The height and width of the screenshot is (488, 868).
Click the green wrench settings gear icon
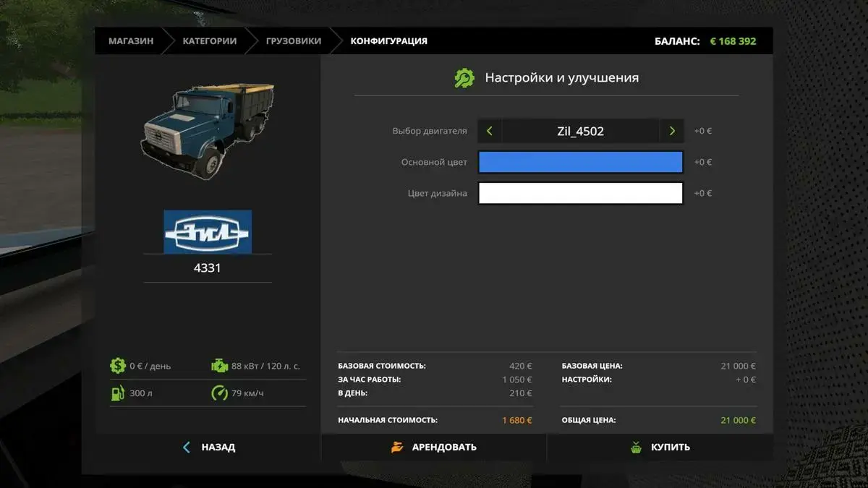pyautogui.click(x=464, y=78)
